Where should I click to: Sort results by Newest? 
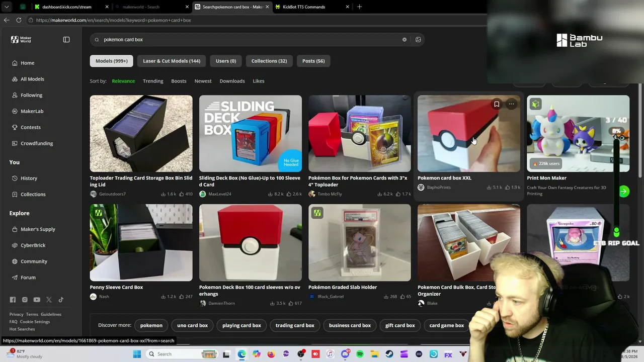click(203, 81)
